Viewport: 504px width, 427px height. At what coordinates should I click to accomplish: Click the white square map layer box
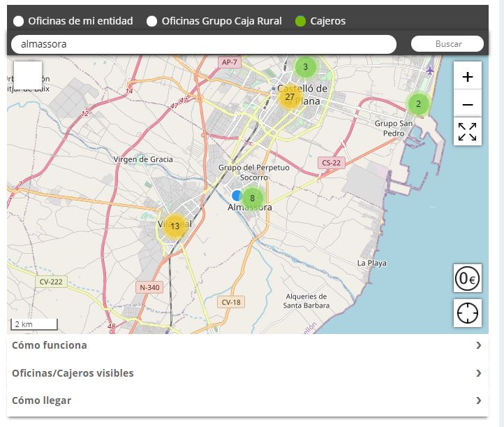pos(28,75)
